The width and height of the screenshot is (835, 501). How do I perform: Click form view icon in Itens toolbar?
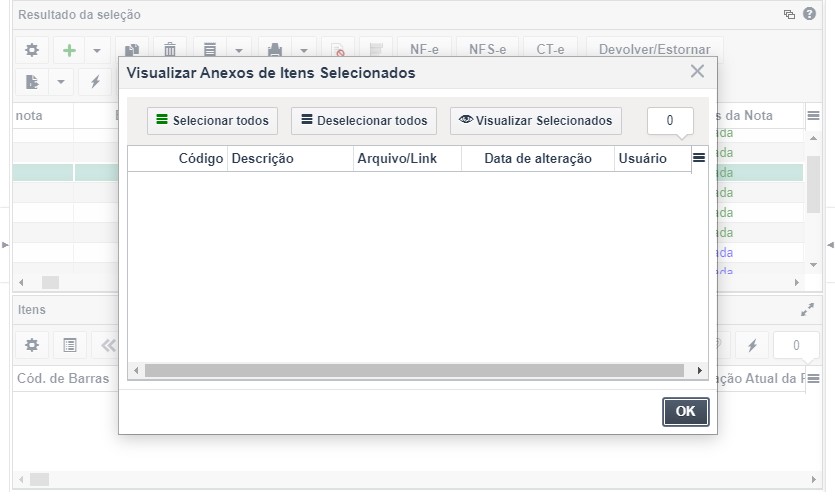pos(70,345)
